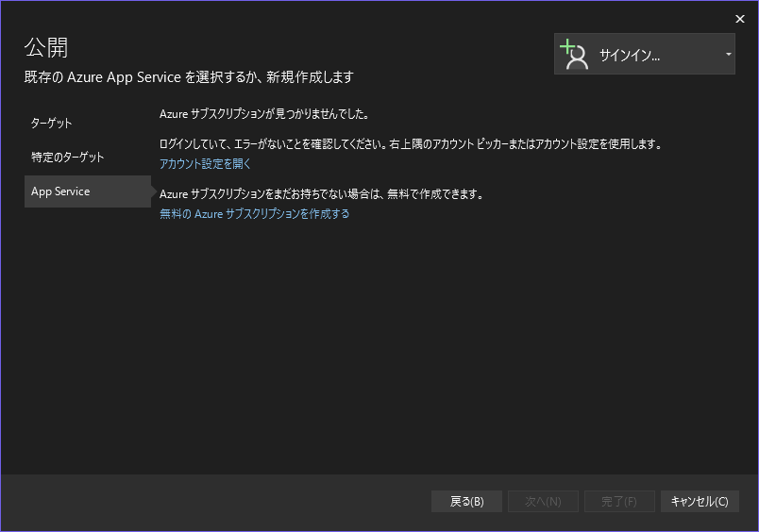Click the add account person icon
759x532 pixels.
coord(574,54)
